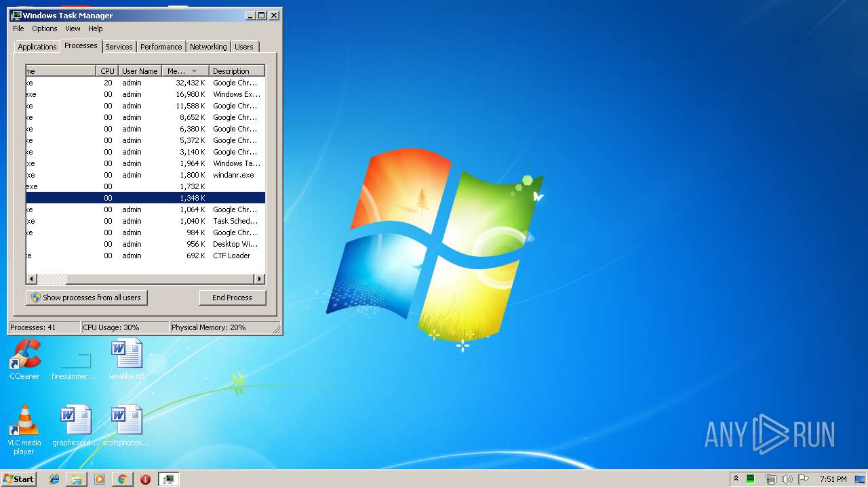
Task: Open Action Center flag icon
Action: click(804, 479)
